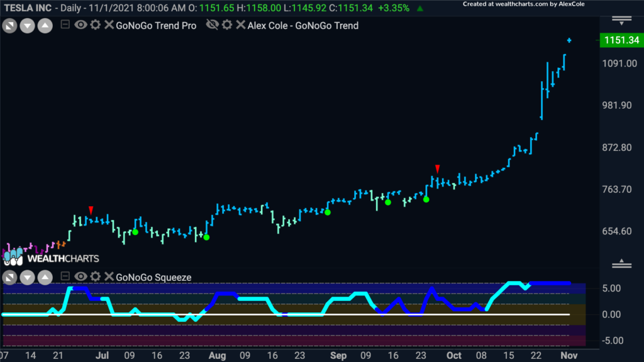Viewport: 644px width, 362px height.
Task: Click the price scale top collapse handle
Action: coord(621,21)
